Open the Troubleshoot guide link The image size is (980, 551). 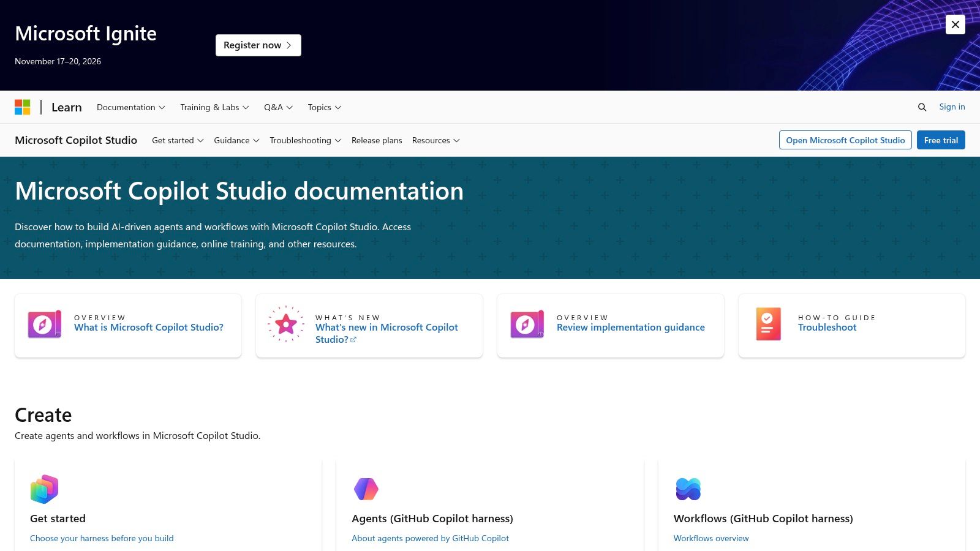[827, 328]
